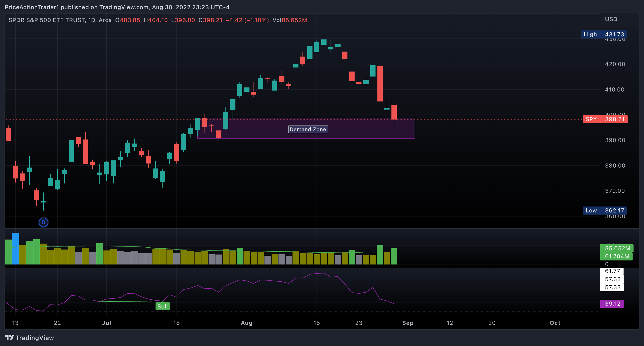This screenshot has width=644, height=346.
Task: Click the high value H404.10
Action: click(156, 20)
